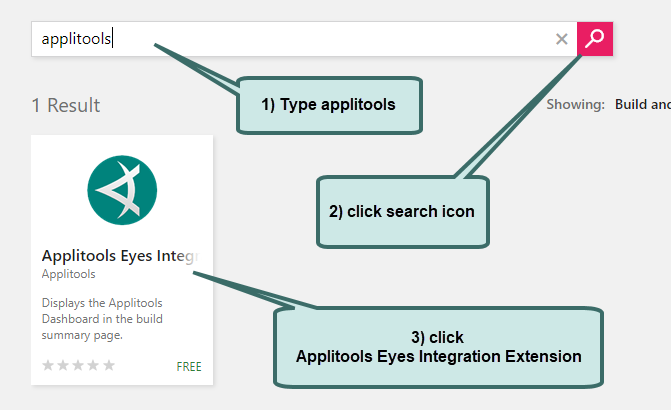
Task: Click the Applitools teal logo icon
Action: 122,189
